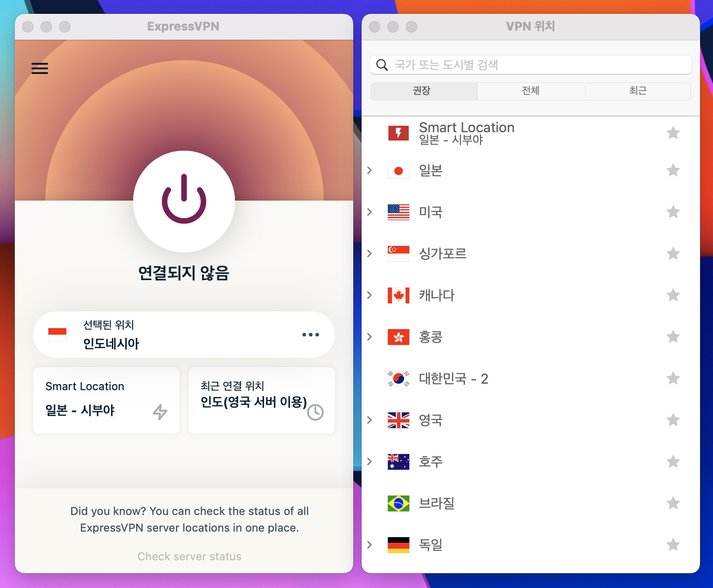Expand the 캐나다 server list
The image size is (713, 588).
(369, 295)
